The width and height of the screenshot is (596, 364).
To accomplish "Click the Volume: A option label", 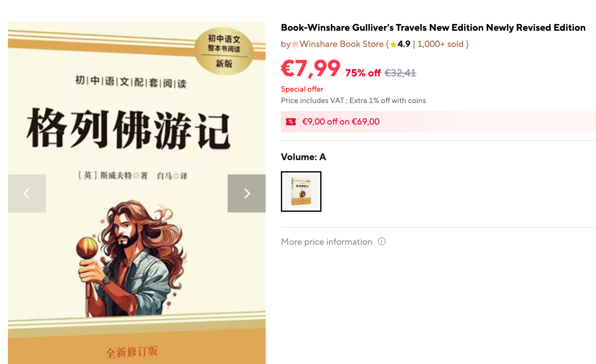I will click(303, 157).
